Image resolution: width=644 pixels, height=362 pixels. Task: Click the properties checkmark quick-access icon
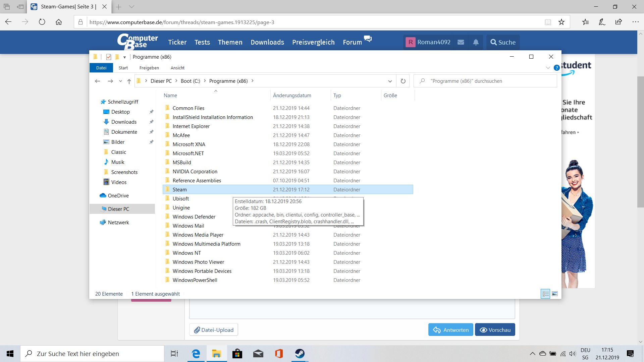click(109, 57)
